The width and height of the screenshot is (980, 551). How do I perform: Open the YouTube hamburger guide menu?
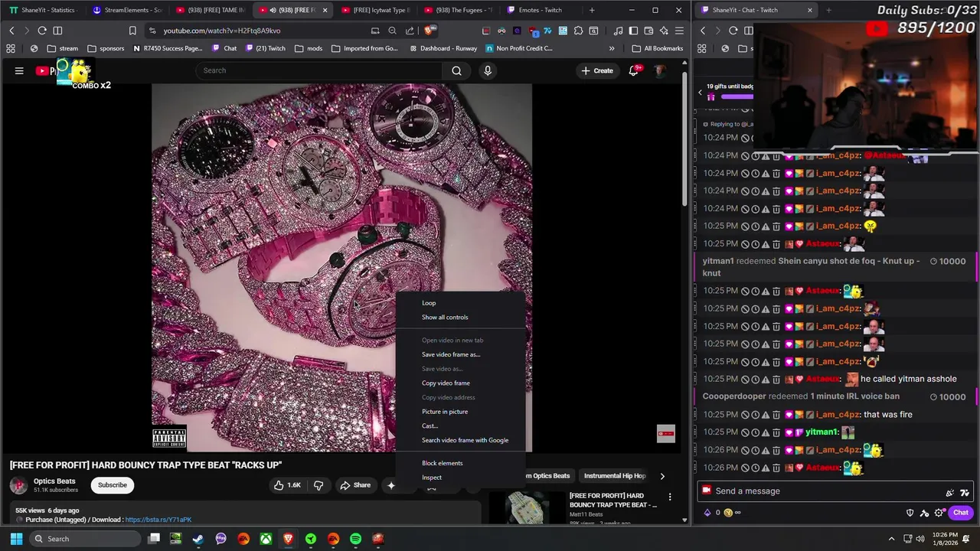19,70
